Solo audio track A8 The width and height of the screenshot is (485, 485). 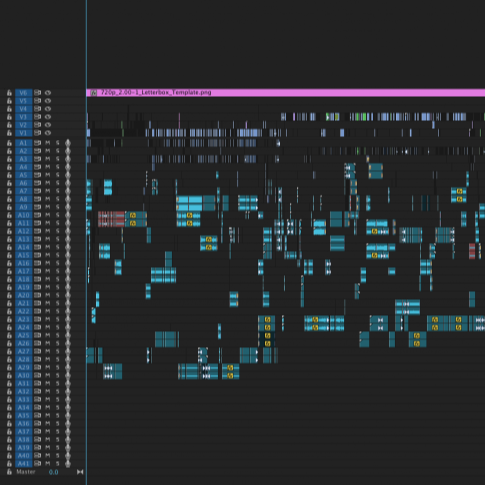coord(58,199)
